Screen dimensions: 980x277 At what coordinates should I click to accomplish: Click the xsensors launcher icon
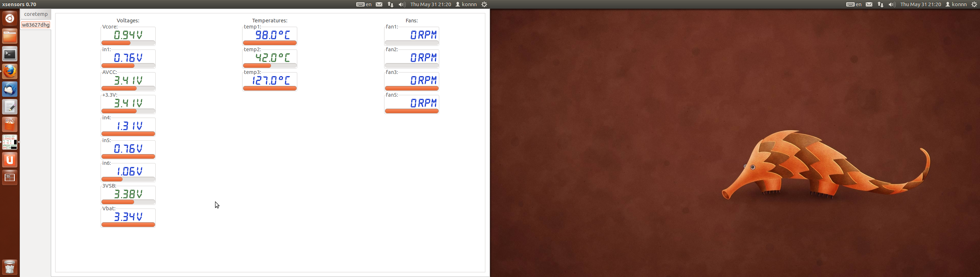(10, 142)
